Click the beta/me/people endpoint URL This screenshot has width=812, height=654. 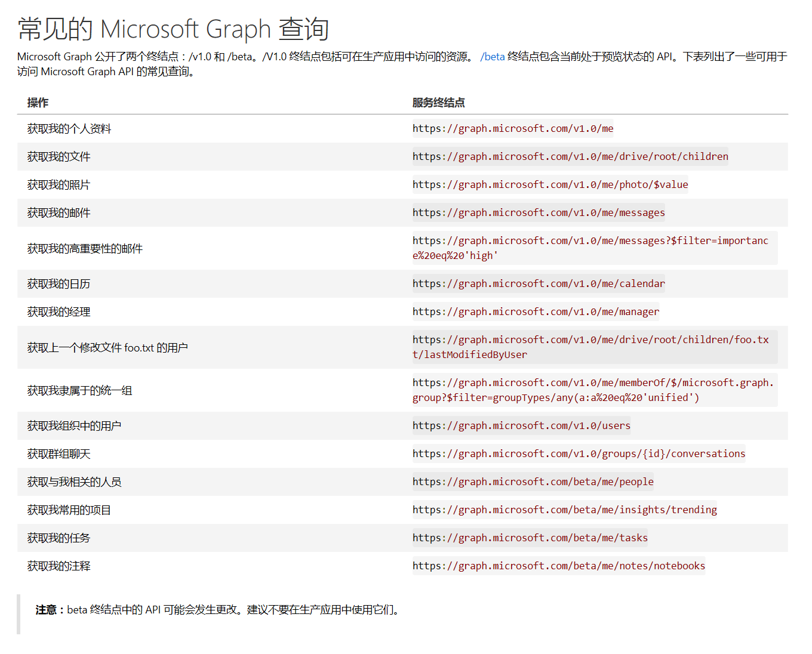pos(533,482)
